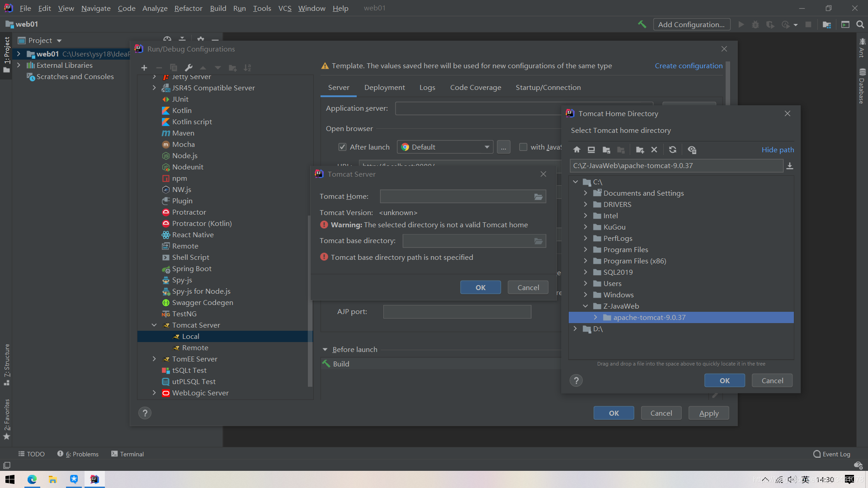Expand the Program Files (x86) folder
This screenshot has width=868, height=488.
pyautogui.click(x=585, y=261)
